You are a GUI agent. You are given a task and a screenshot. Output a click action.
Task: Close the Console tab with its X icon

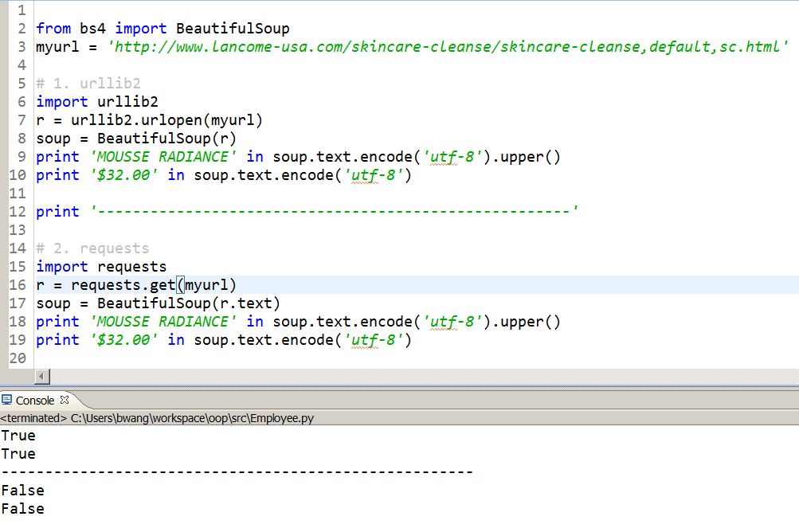point(65,400)
